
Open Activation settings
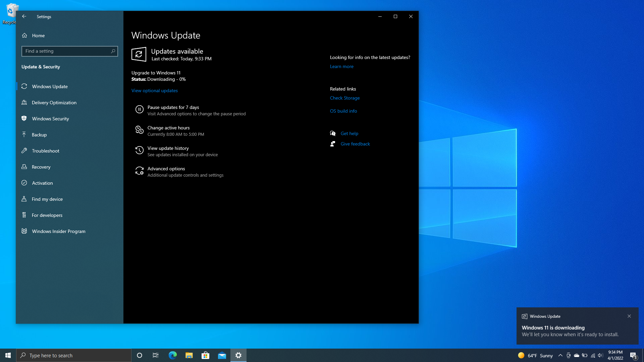tap(70, 183)
